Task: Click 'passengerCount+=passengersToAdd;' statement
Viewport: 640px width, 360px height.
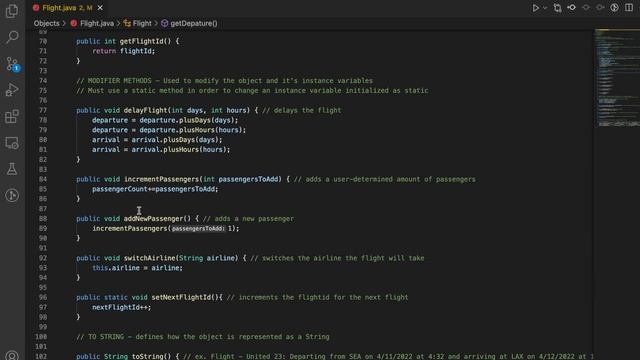Action: 155,189
